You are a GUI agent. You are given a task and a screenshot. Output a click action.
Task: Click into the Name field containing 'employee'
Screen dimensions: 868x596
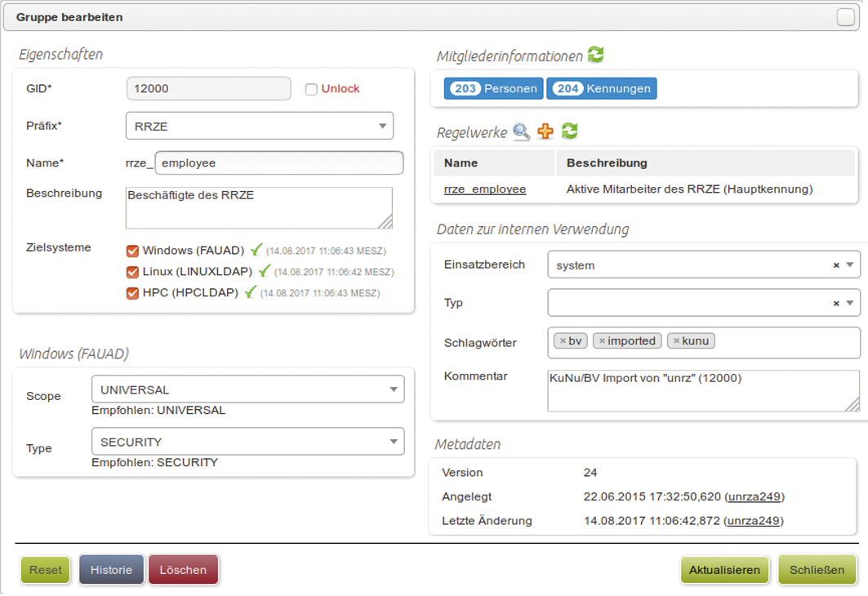278,163
